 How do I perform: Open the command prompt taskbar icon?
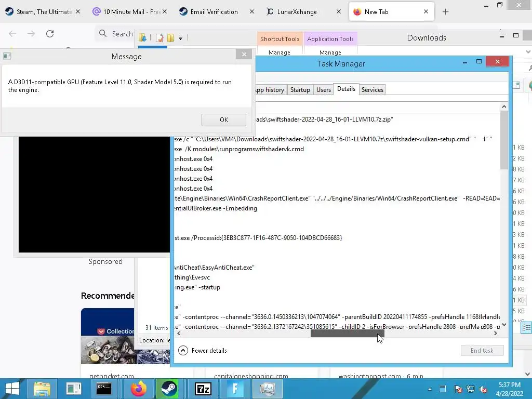pos(103,389)
